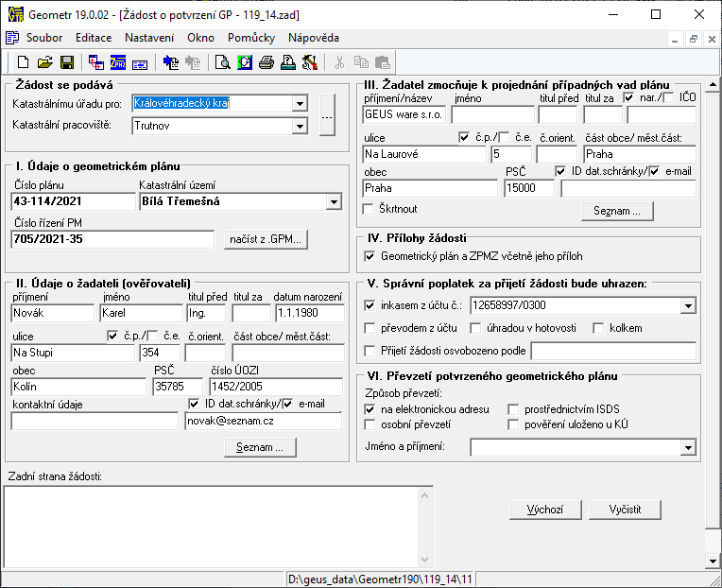This screenshot has width=722, height=588.
Task: Click the blue arrow import icon
Action: pyautogui.click(x=171, y=63)
